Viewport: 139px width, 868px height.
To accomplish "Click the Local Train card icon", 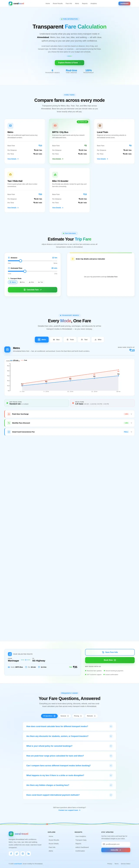I will click(x=100, y=125).
